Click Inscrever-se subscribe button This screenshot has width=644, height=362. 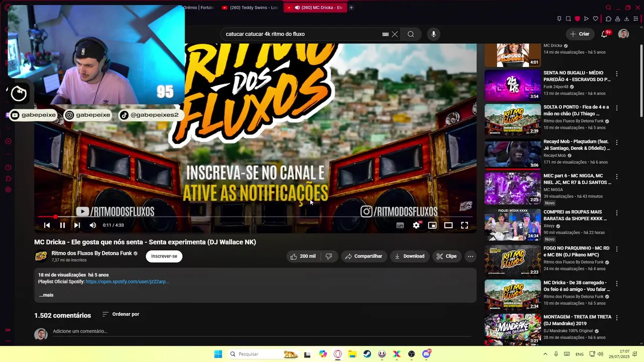164,256
